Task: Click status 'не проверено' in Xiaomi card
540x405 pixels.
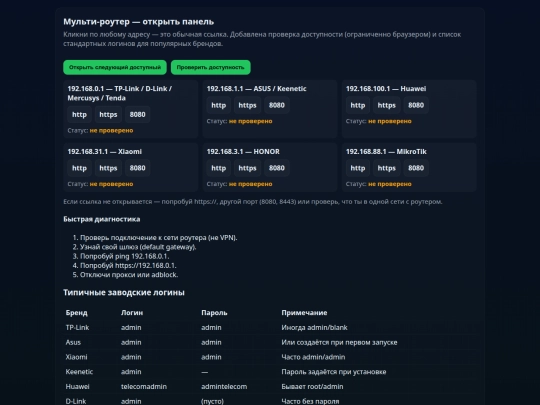Action: click(111, 184)
